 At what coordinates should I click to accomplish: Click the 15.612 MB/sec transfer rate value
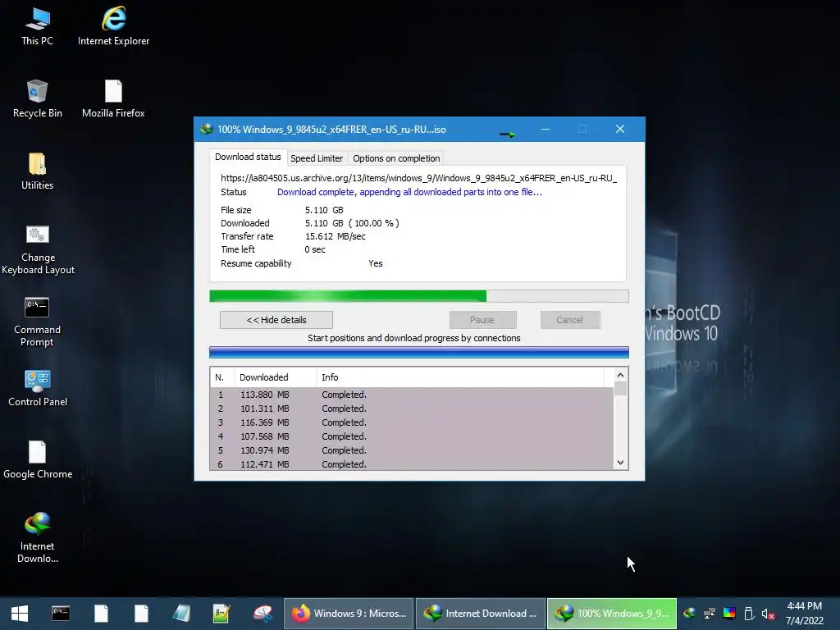(336, 236)
